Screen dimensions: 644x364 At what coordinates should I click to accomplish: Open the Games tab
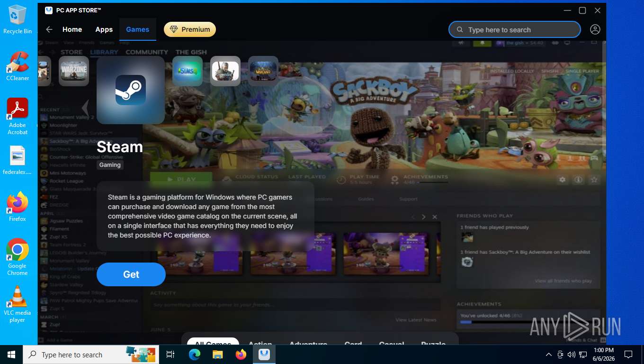pyautogui.click(x=138, y=29)
